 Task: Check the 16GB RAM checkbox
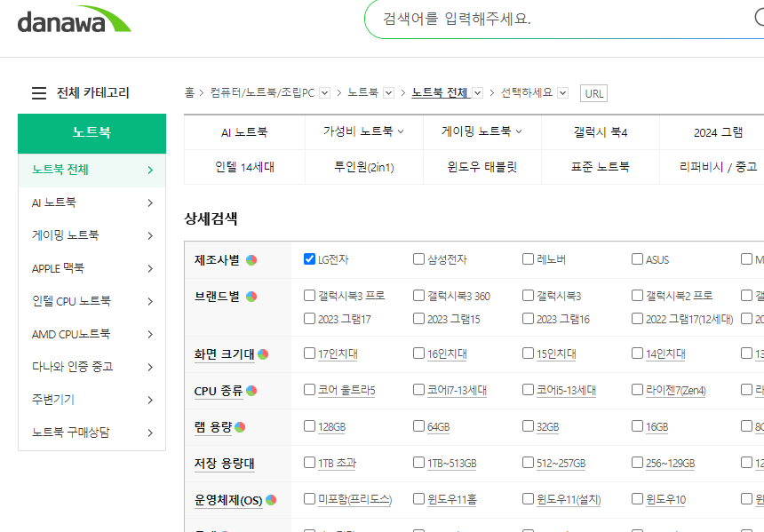pos(637,425)
